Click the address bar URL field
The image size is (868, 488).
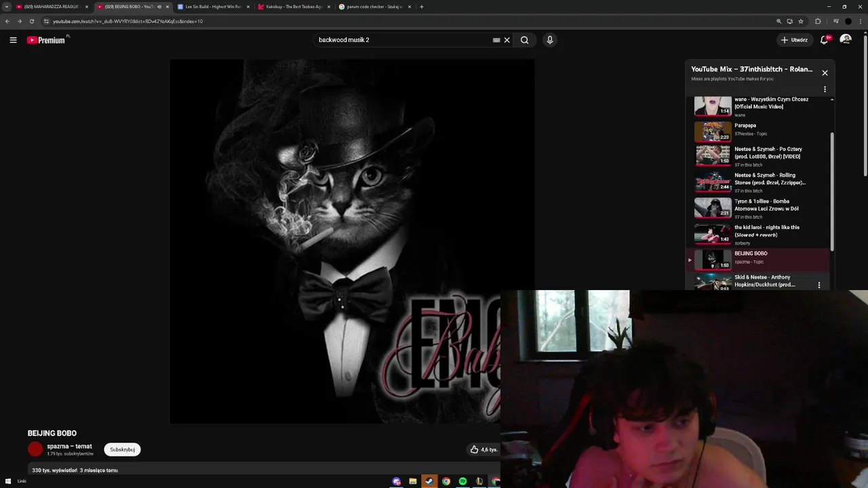pyautogui.click(x=407, y=21)
